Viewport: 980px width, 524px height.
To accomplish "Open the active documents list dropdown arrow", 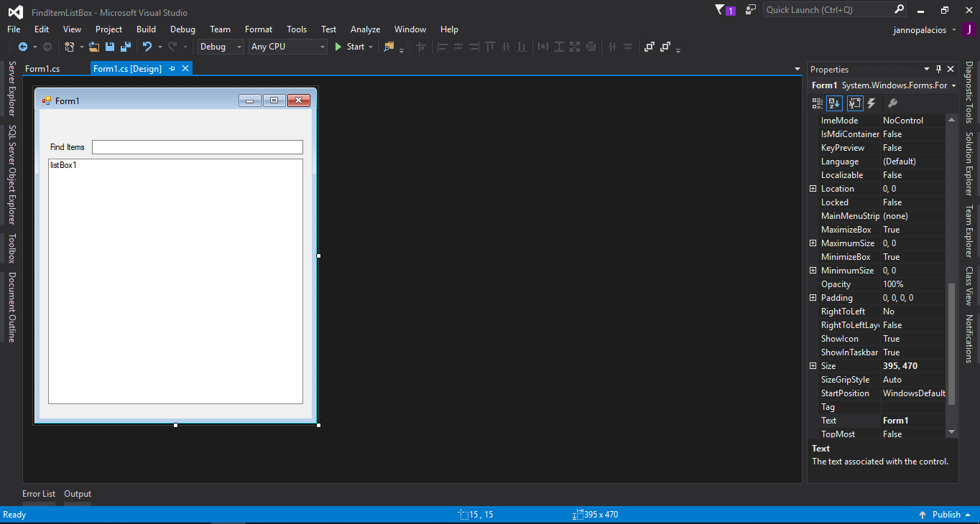I will click(798, 69).
